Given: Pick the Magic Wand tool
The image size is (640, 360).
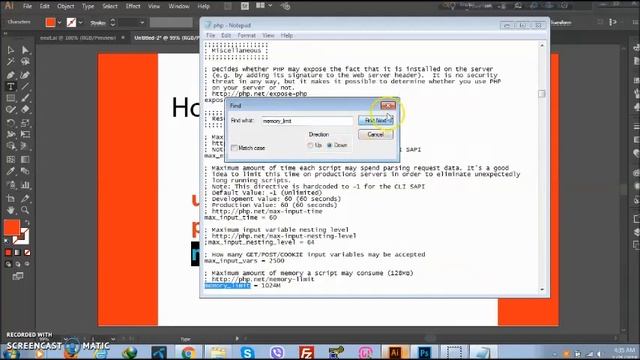Looking at the screenshot, I should pyautogui.click(x=11, y=62).
